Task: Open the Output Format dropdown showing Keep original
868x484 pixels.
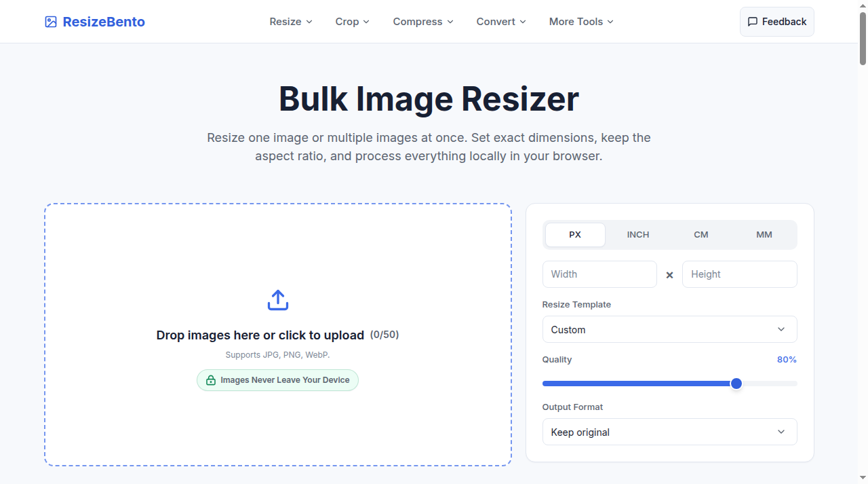Action: (x=669, y=432)
